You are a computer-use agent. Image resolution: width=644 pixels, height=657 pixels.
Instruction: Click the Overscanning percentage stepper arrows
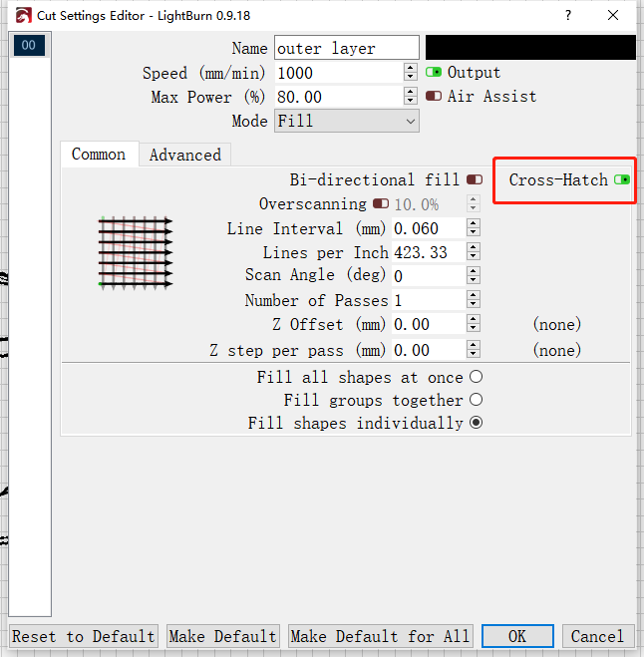(x=474, y=204)
